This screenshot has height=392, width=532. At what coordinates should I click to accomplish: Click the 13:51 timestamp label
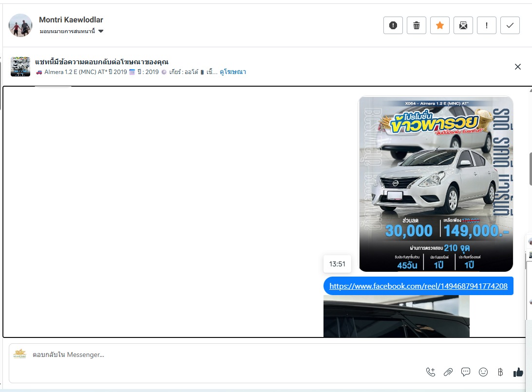click(x=337, y=264)
